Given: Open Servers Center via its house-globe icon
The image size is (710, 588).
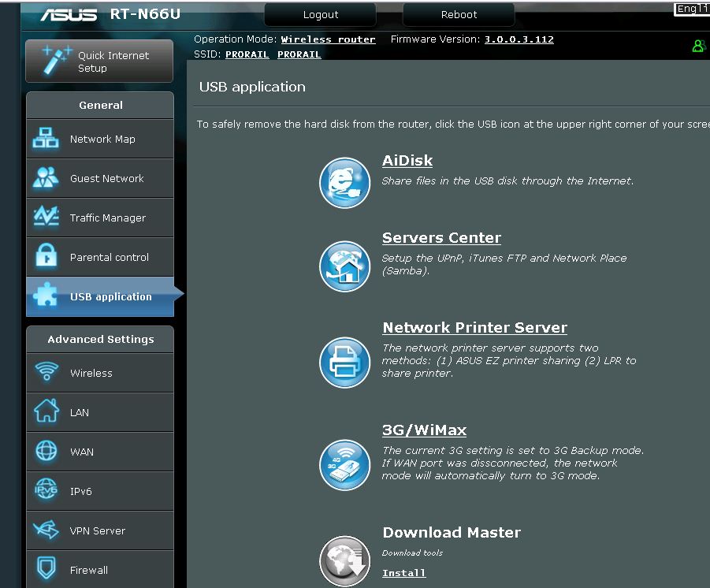Looking at the screenshot, I should (344, 266).
